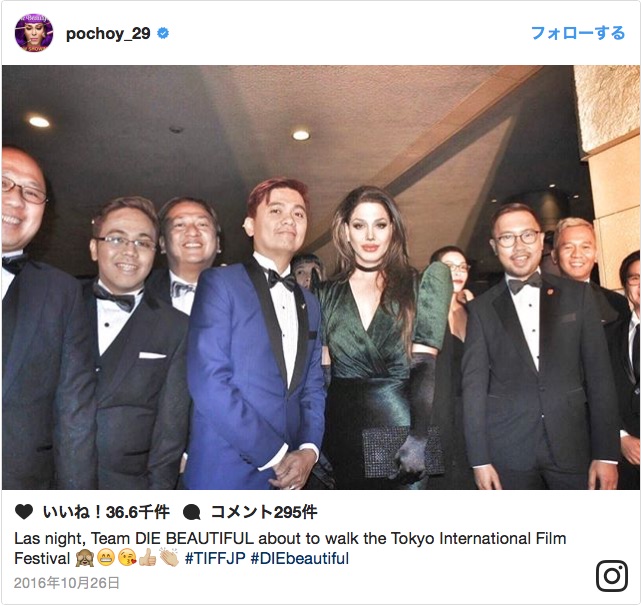Viewport: 641px width, 606px height.
Task: Follow the account with フォローする
Action: tap(578, 33)
